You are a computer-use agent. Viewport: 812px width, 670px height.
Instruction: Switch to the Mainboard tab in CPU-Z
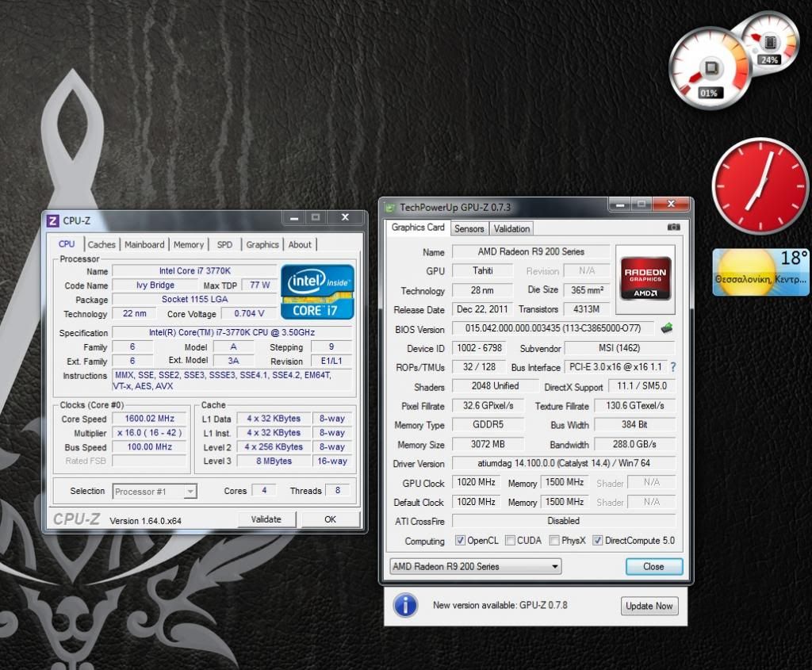coord(144,244)
